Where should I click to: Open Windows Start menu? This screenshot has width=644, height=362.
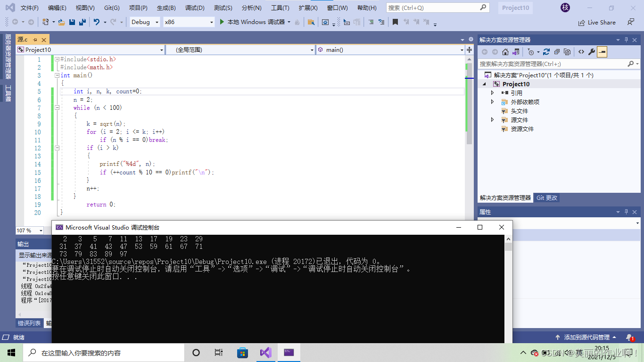(x=11, y=353)
